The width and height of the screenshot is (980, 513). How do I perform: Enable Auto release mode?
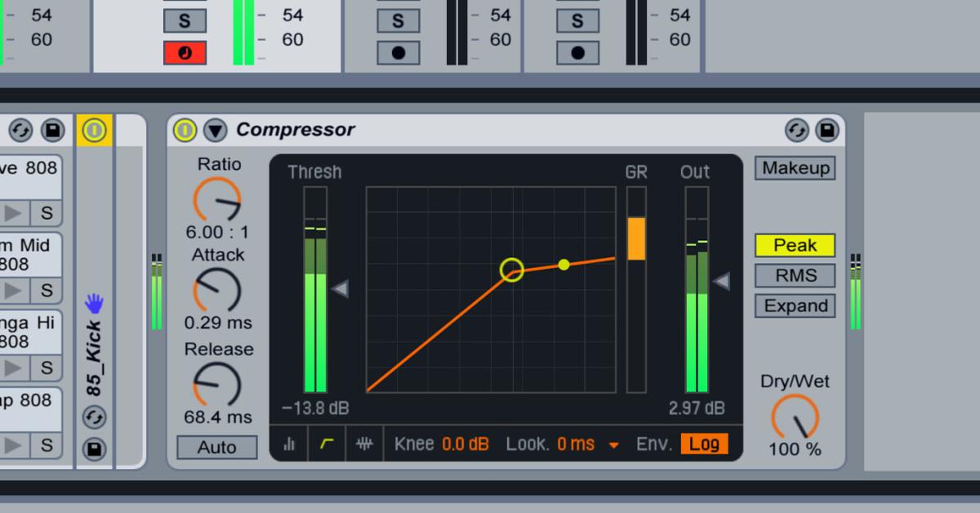pos(216,447)
